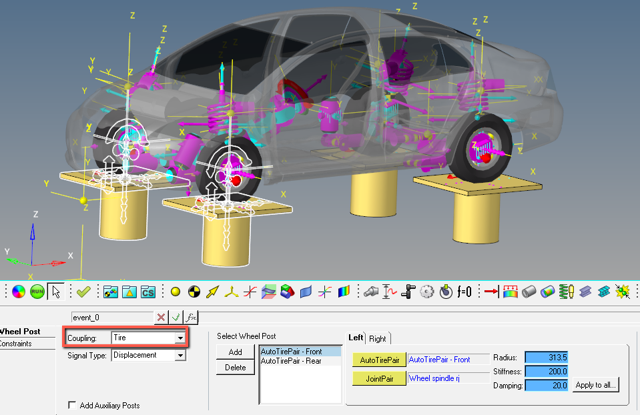The width and height of the screenshot is (640, 415).
Task: Cancel the event name with red X
Action: [x=160, y=317]
